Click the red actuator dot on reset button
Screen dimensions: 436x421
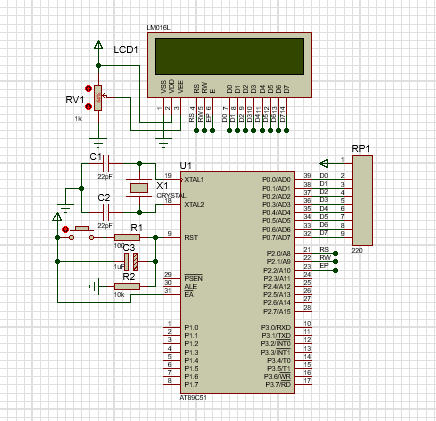(66, 229)
